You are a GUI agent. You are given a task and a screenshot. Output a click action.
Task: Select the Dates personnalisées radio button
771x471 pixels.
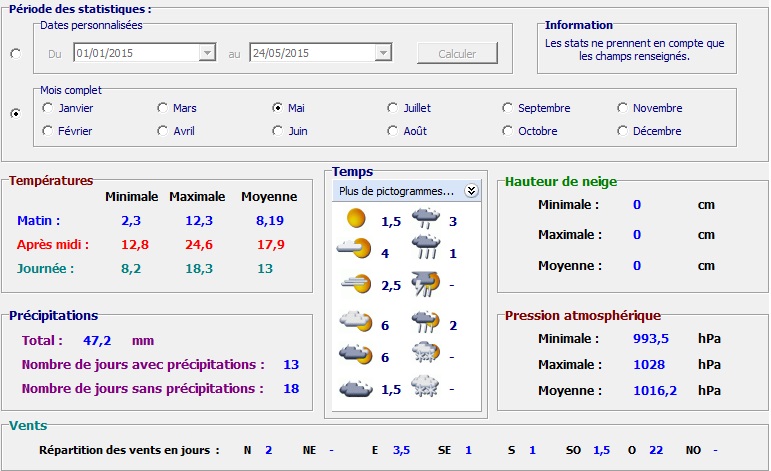coord(16,54)
